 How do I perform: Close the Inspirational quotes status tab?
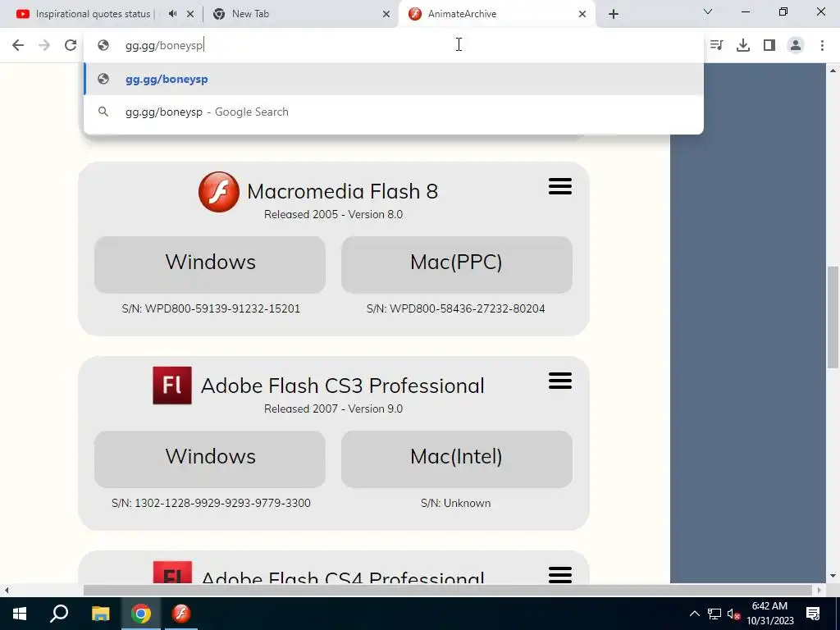pyautogui.click(x=190, y=14)
